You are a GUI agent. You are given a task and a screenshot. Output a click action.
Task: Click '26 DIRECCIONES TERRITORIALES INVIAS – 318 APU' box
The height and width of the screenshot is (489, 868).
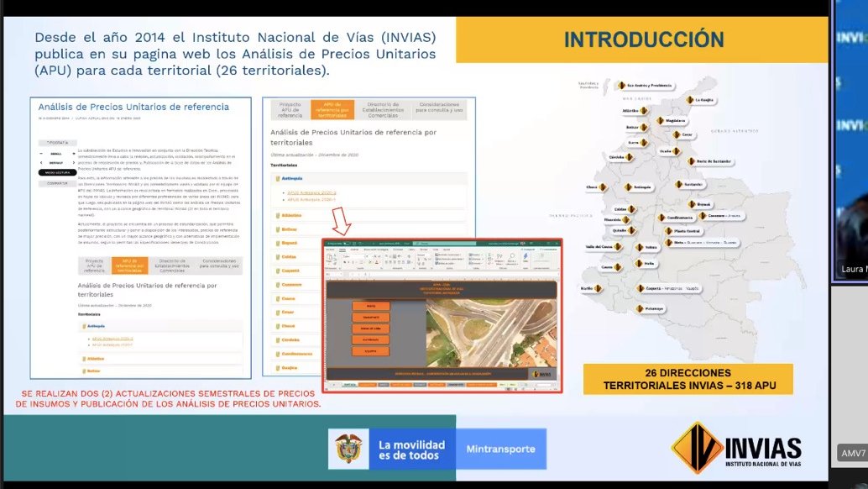688,379
